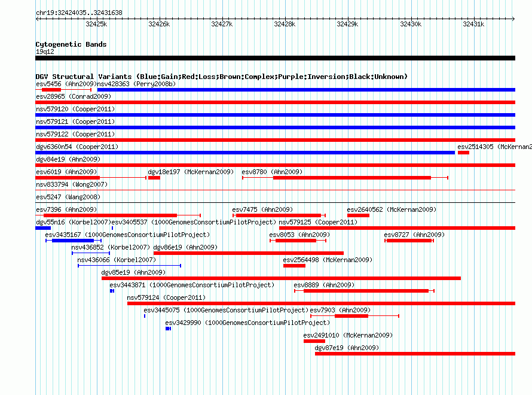Screen dimensions: 532x395
Task: Click the 19q12 cytogenetic band bar
Action: tap(275, 58)
